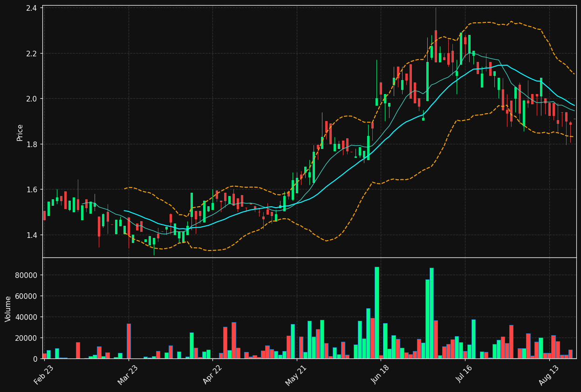581x392 pixels.
Task: Click the 'Aug 13' date label
Action: click(548, 375)
